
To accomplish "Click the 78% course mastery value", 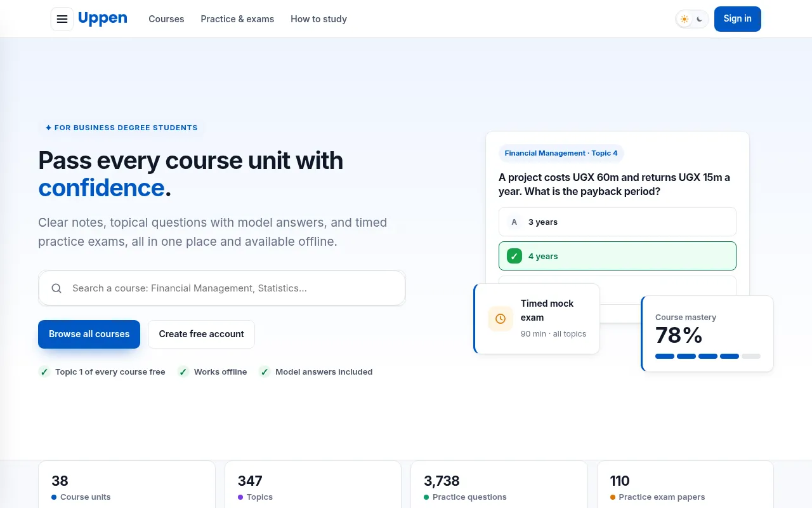I will (679, 335).
